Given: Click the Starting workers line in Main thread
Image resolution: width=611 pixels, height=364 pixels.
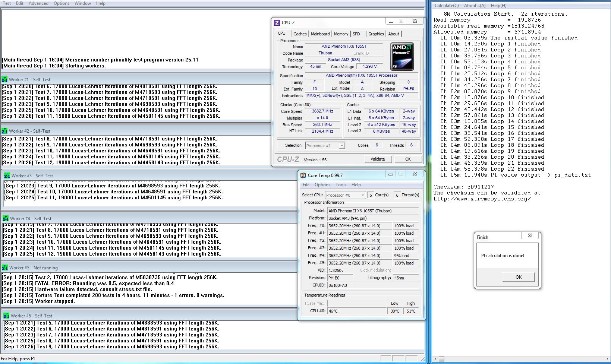Looking at the screenshot, I should tap(54, 66).
